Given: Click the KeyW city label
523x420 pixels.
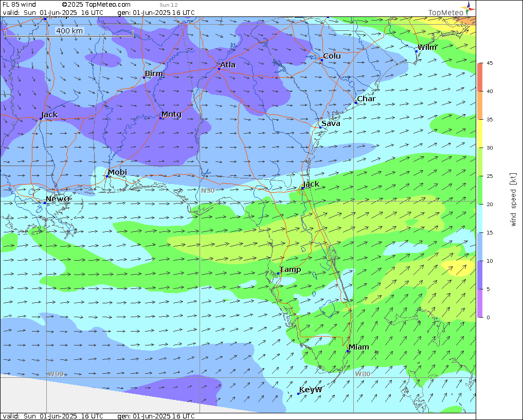Looking at the screenshot, I should (311, 390).
